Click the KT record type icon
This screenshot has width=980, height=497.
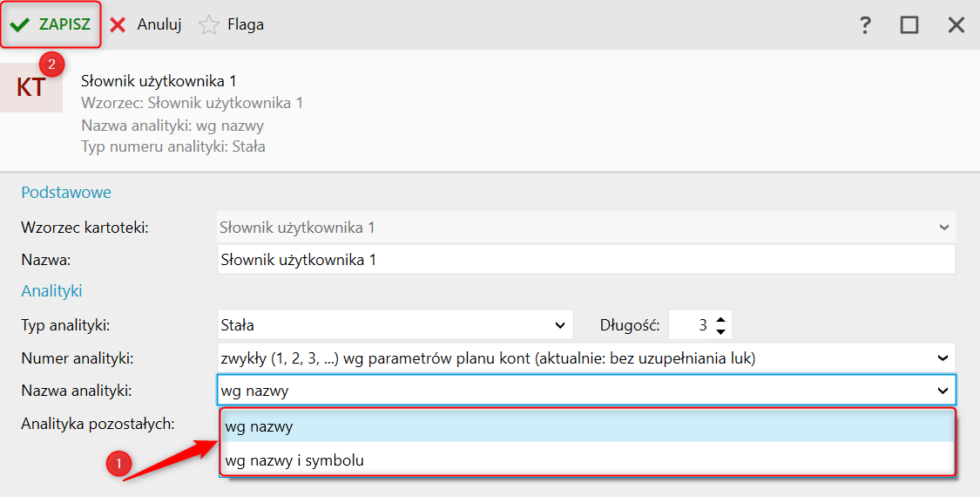[x=31, y=87]
